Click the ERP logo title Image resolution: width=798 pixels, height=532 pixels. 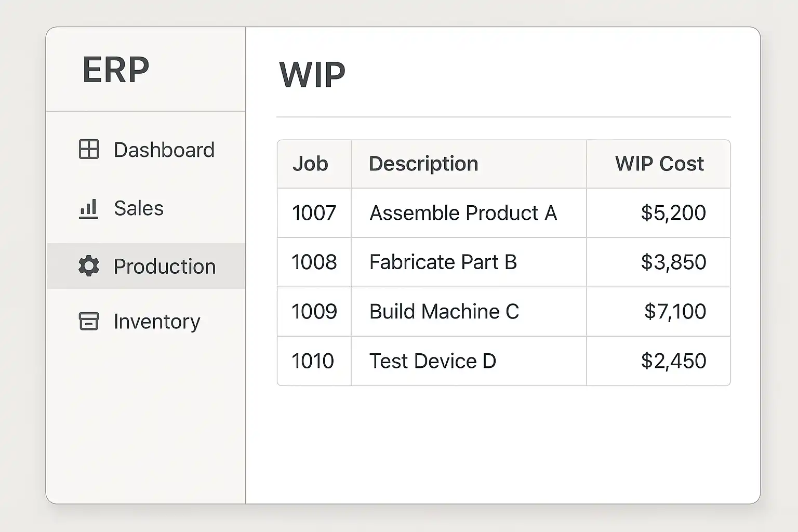[x=116, y=70]
